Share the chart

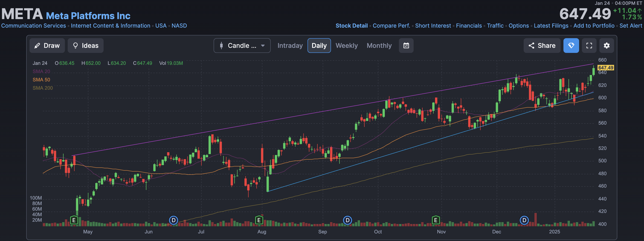(x=542, y=46)
